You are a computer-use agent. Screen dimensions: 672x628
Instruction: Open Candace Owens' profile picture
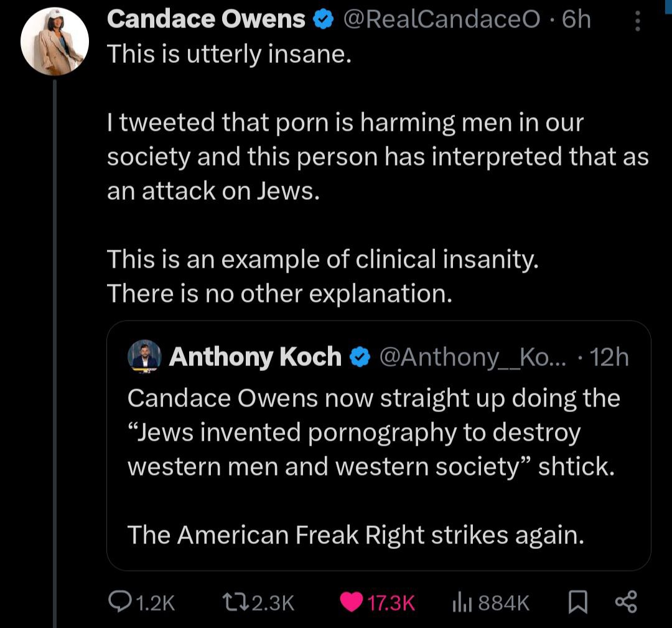[x=54, y=42]
